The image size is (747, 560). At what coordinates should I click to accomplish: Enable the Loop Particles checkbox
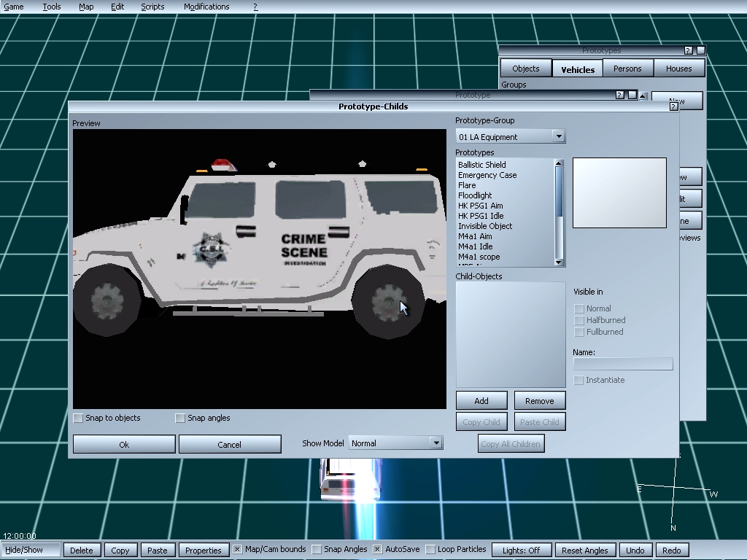pyautogui.click(x=430, y=550)
